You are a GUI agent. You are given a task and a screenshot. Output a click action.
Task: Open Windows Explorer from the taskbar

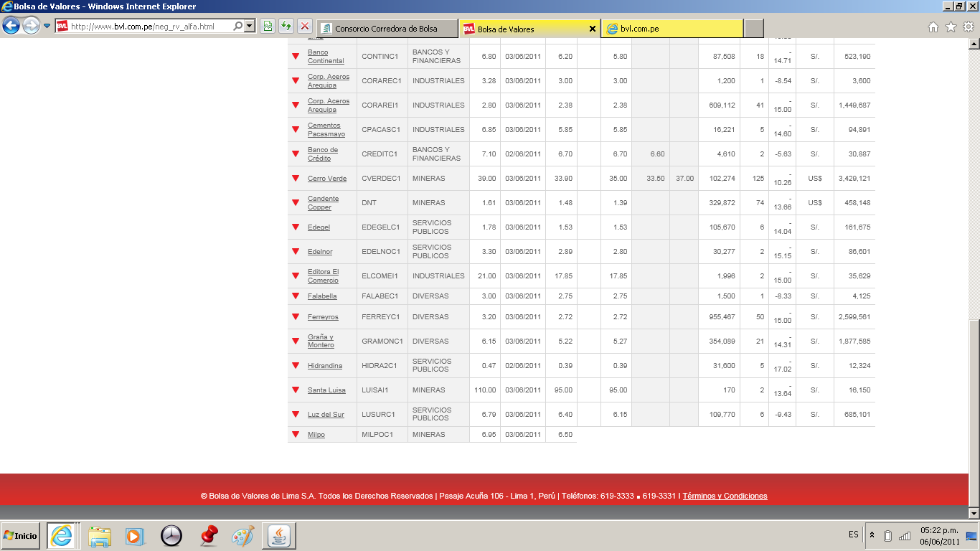(x=100, y=536)
